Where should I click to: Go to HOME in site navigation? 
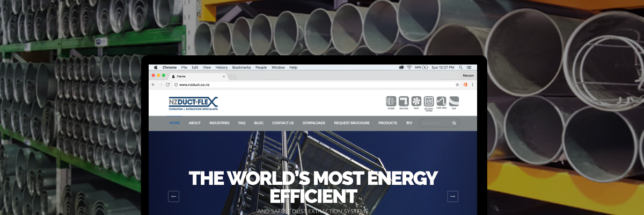(174, 123)
